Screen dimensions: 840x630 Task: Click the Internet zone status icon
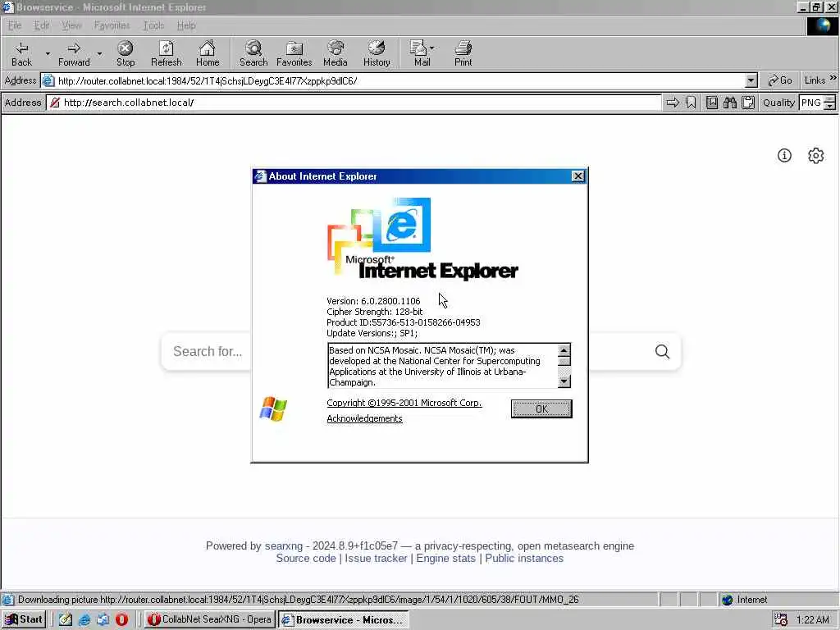click(727, 600)
